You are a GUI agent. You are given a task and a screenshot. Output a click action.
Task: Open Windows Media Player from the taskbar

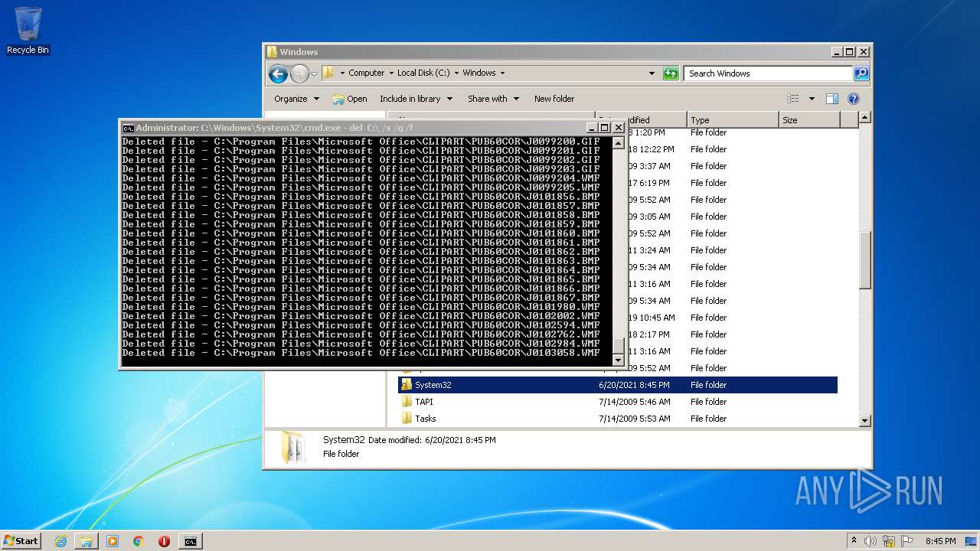click(113, 541)
